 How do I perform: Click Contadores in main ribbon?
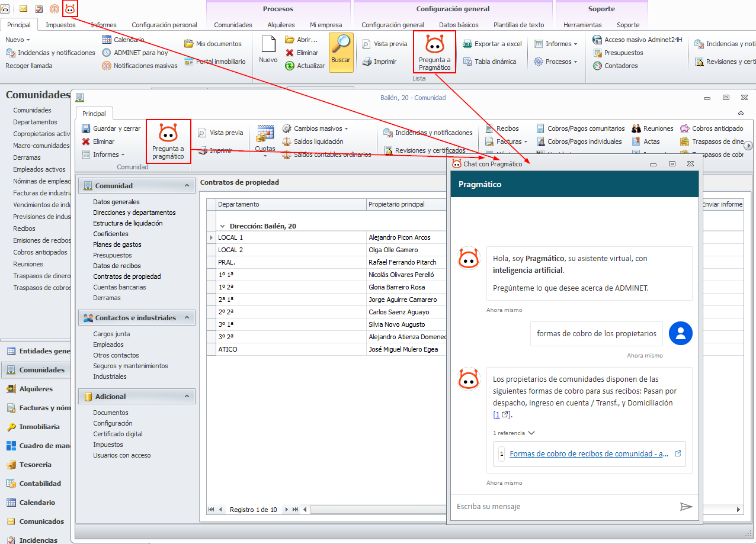pyautogui.click(x=615, y=66)
